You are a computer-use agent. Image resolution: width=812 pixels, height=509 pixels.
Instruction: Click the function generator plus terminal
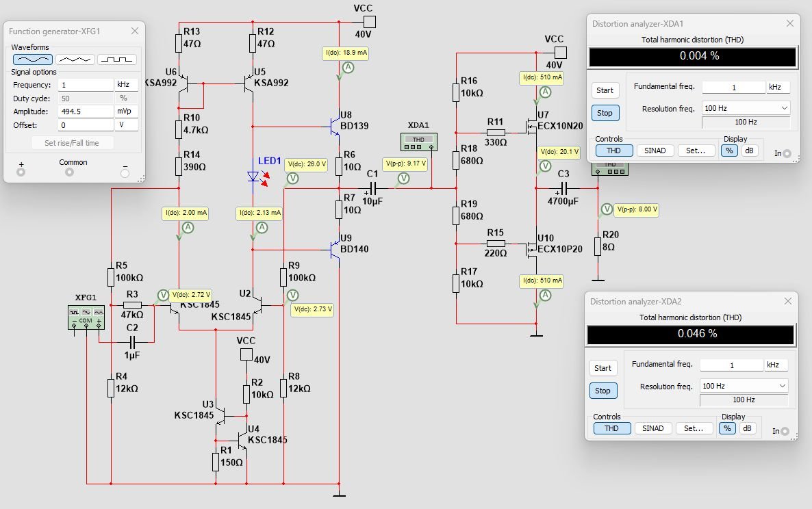[21, 172]
